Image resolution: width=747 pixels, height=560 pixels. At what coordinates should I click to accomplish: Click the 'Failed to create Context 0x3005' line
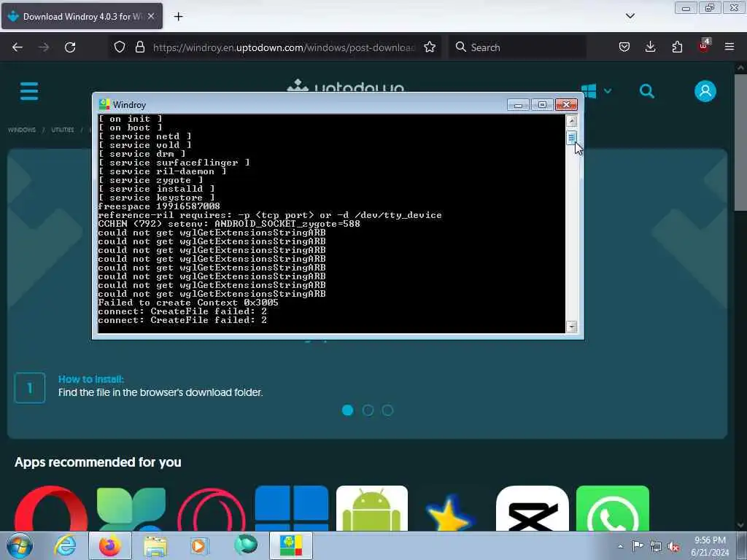click(188, 303)
